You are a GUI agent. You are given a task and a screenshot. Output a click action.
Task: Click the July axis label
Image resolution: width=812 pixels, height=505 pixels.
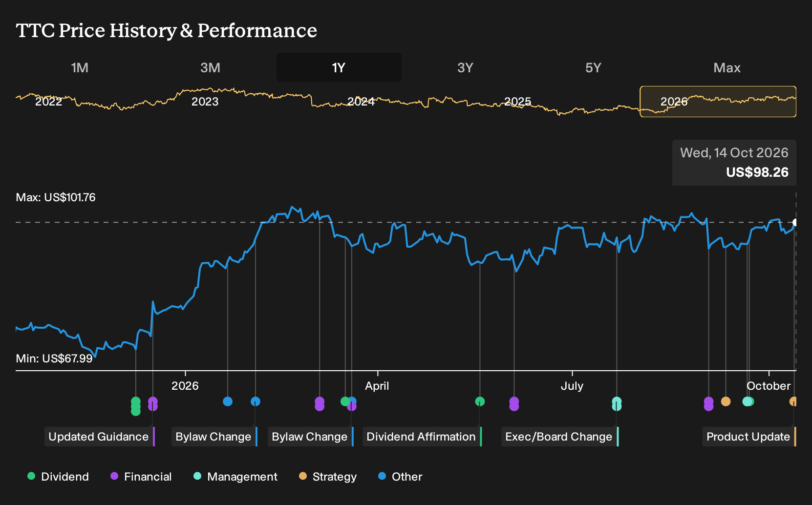(x=572, y=386)
